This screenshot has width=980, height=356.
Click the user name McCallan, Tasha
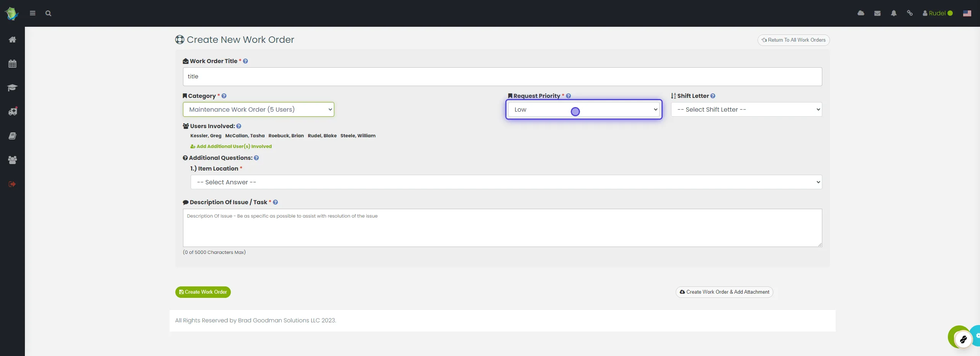(245, 136)
